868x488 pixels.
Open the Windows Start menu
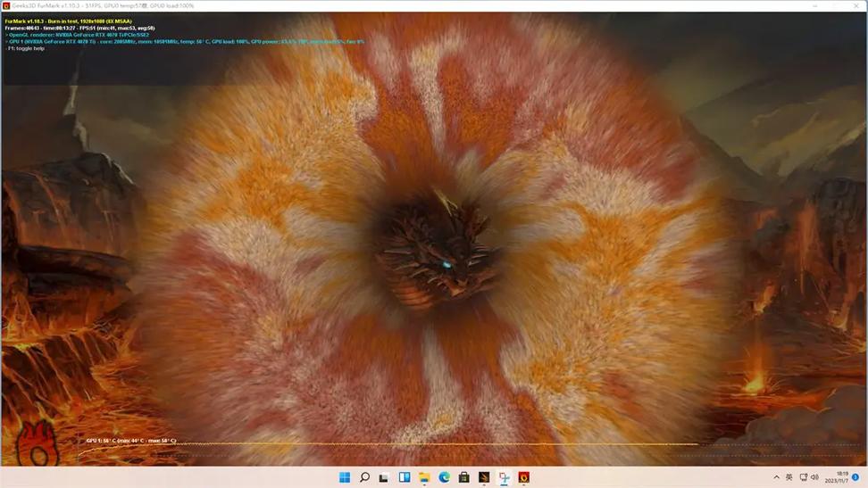(x=345, y=477)
